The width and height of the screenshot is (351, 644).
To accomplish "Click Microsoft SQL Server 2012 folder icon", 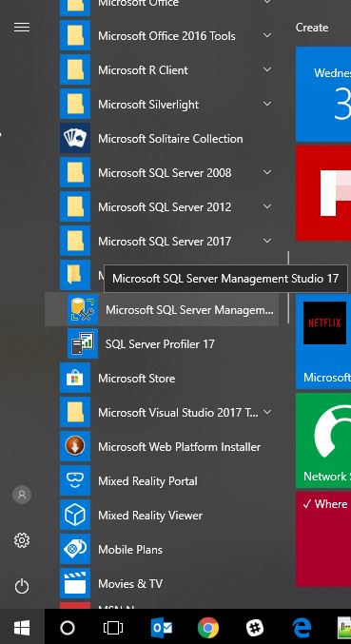I will [x=75, y=207].
